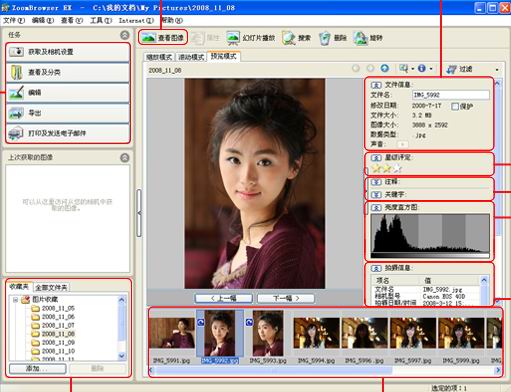Open the Internet menu
The image size is (511, 392).
click(136, 20)
